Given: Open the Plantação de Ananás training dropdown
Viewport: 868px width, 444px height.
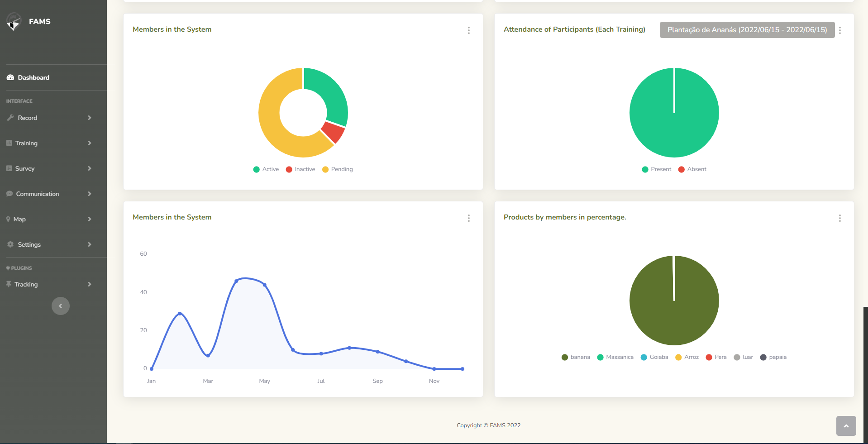Looking at the screenshot, I should [747, 30].
